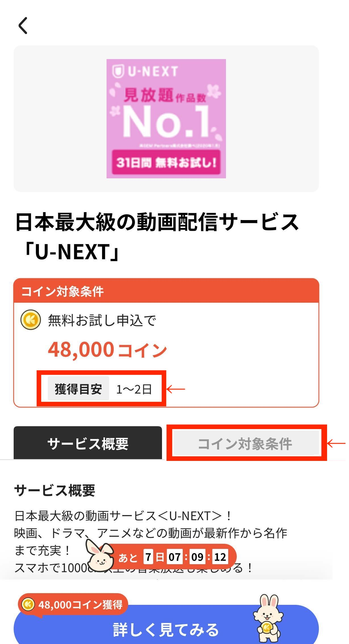Tap the orange コイン対象条件 header bar
The width and height of the screenshot is (349, 644).
pyautogui.click(x=166, y=291)
